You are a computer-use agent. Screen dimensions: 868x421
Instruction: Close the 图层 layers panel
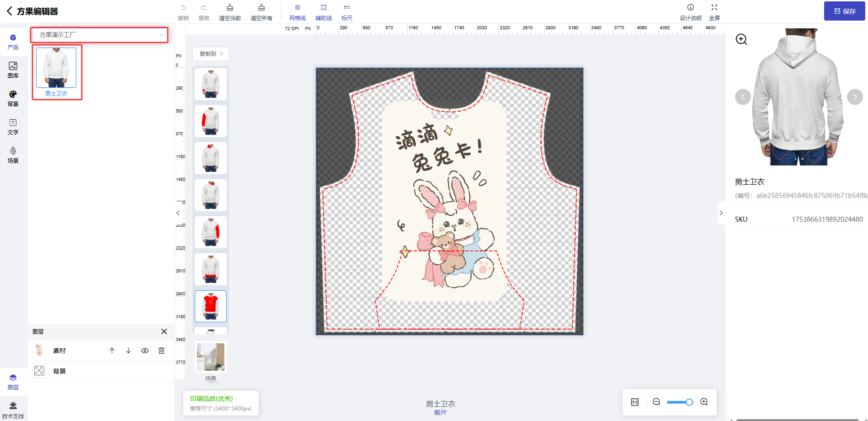point(164,331)
